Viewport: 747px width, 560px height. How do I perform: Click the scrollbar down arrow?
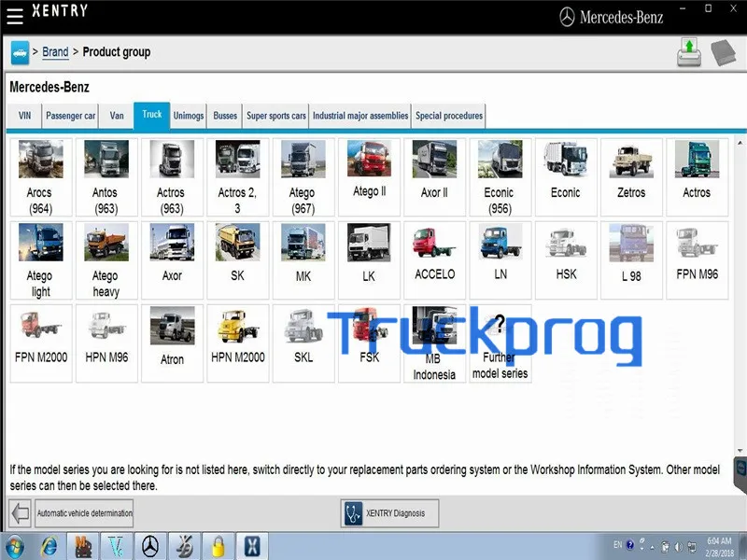point(740,451)
